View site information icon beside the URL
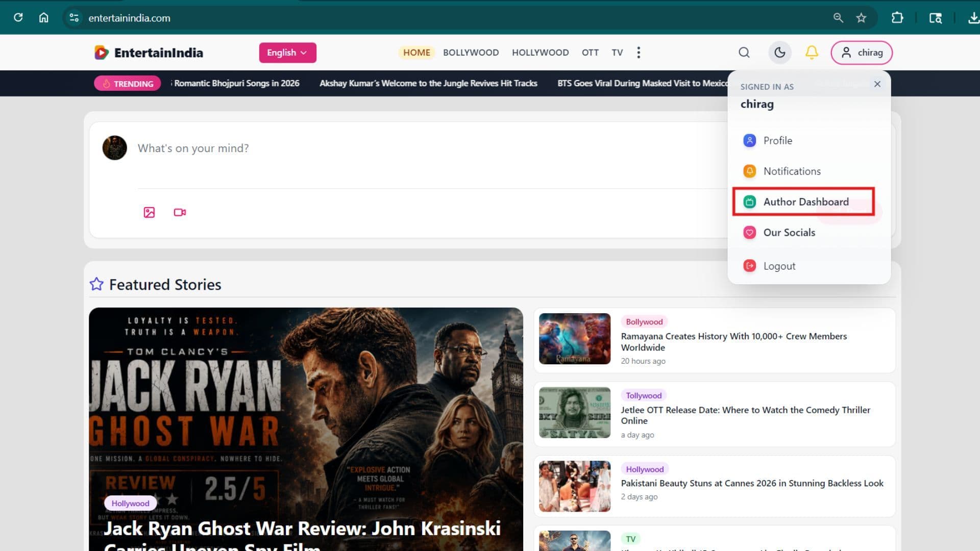This screenshot has width=980, height=551. pos(74,18)
